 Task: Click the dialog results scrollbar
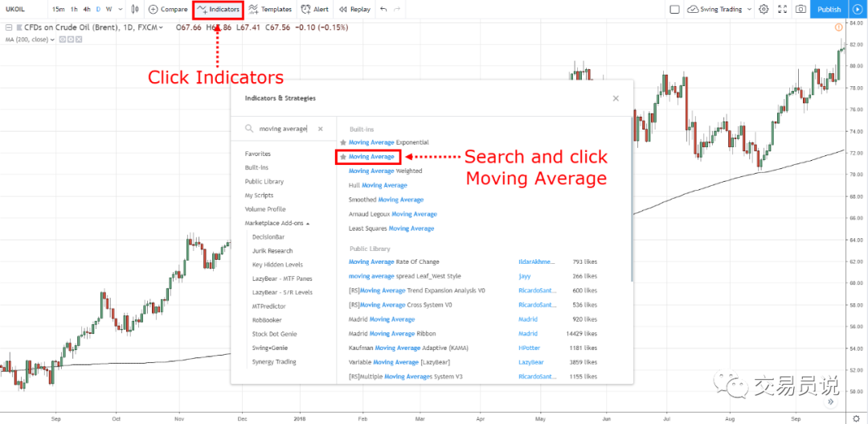pyautogui.click(x=632, y=200)
